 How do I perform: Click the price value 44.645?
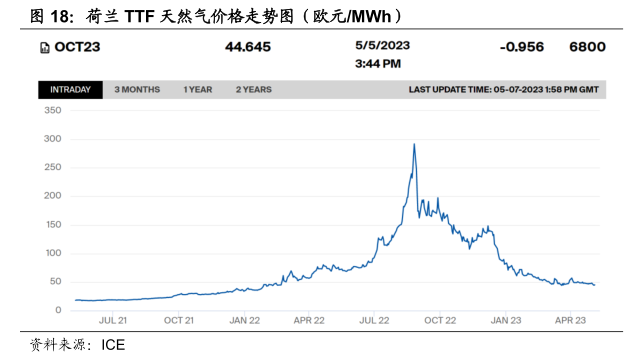click(x=248, y=47)
